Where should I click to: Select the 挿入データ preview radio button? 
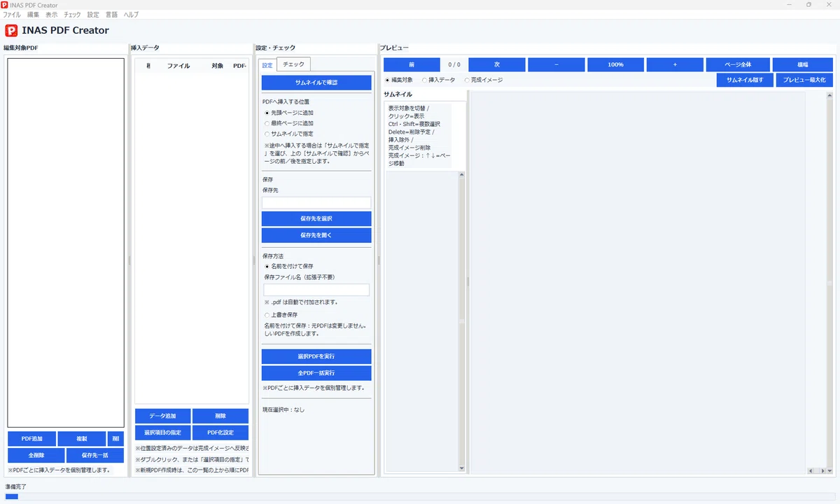click(x=425, y=80)
